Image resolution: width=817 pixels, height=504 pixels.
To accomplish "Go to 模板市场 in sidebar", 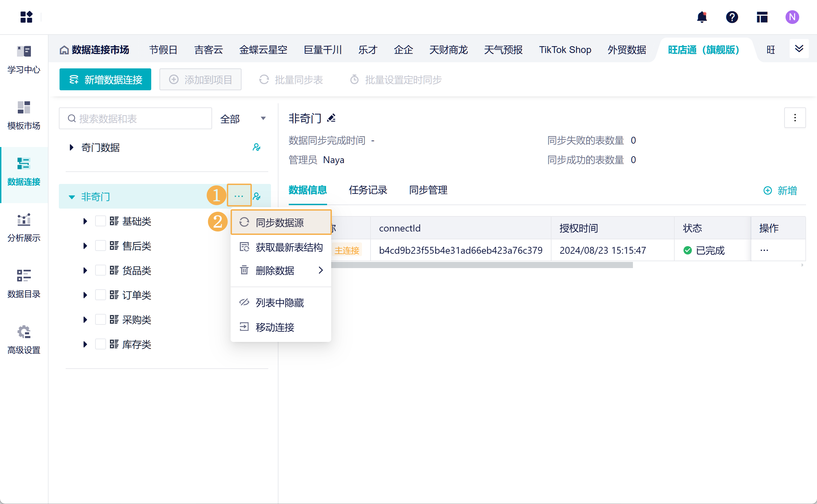I will click(24, 116).
